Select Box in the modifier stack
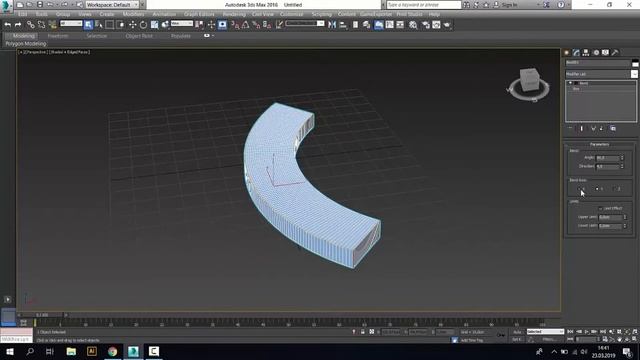The height and width of the screenshot is (360, 640). point(576,89)
